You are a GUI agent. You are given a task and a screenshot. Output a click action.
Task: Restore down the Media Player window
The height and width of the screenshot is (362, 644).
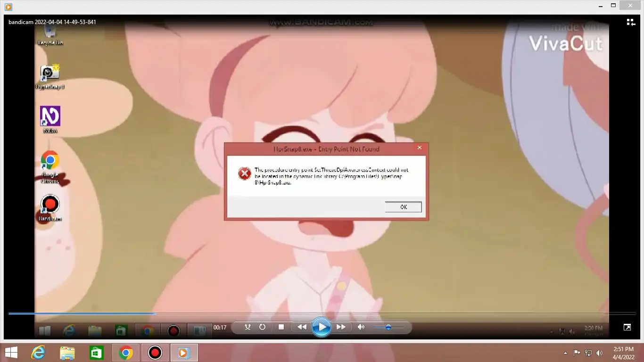click(613, 6)
